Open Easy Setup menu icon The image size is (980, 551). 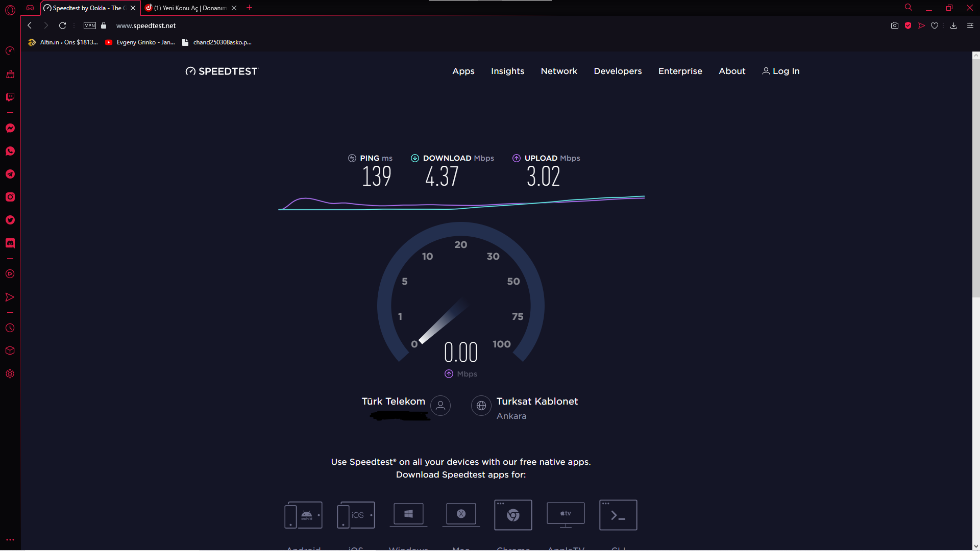(x=970, y=26)
